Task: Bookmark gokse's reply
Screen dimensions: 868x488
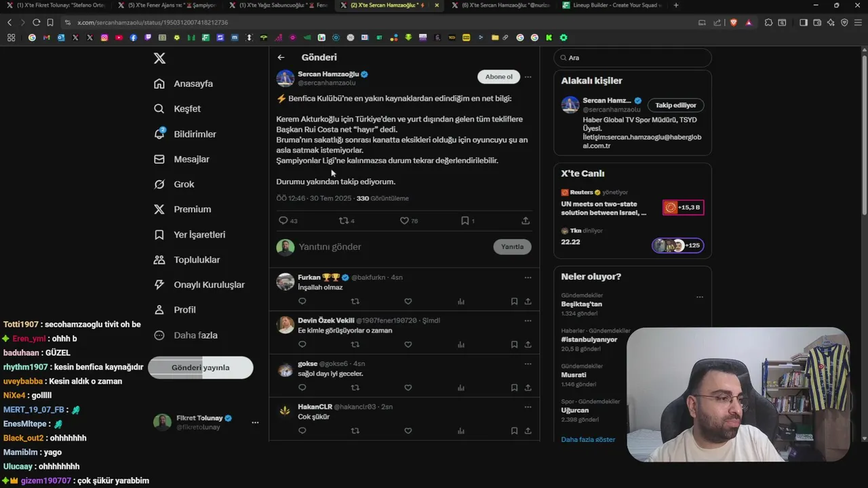Action: click(514, 388)
